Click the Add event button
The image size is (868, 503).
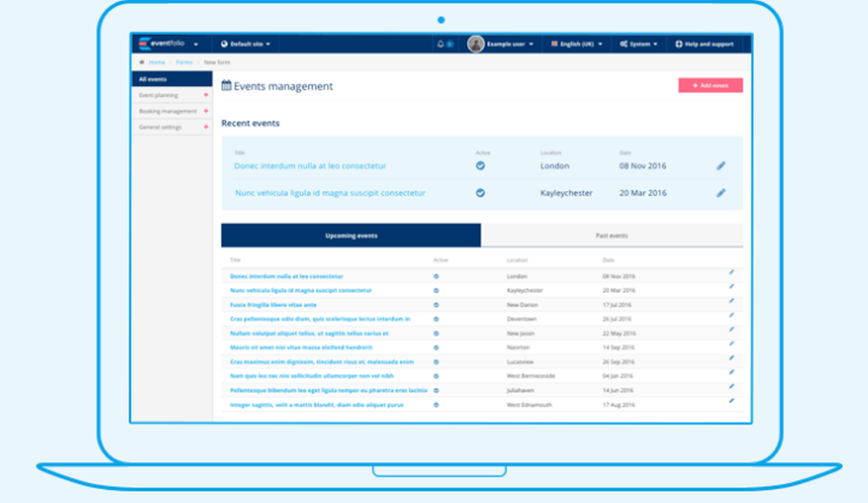pyautogui.click(x=711, y=85)
